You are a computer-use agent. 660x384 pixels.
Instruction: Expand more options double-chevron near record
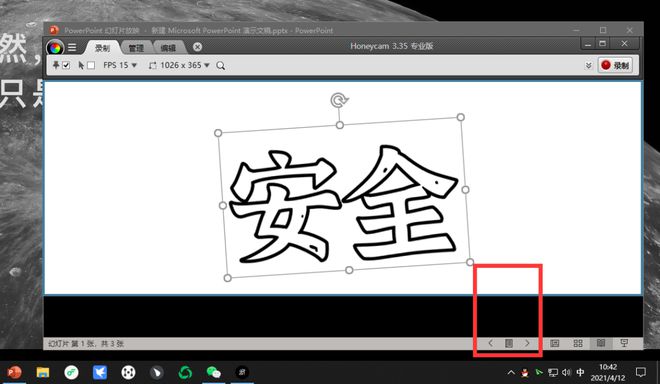pyautogui.click(x=588, y=65)
